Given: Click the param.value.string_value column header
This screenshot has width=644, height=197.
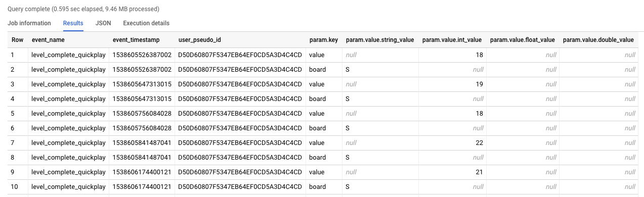Looking at the screenshot, I should [x=380, y=40].
